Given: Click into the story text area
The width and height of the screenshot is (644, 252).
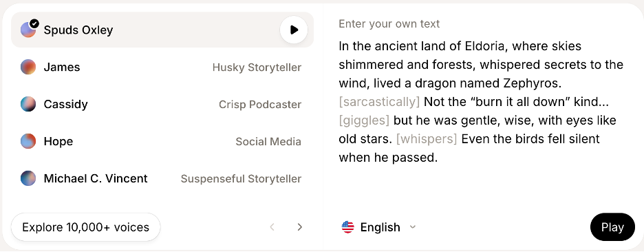Looking at the screenshot, I should tap(481, 101).
